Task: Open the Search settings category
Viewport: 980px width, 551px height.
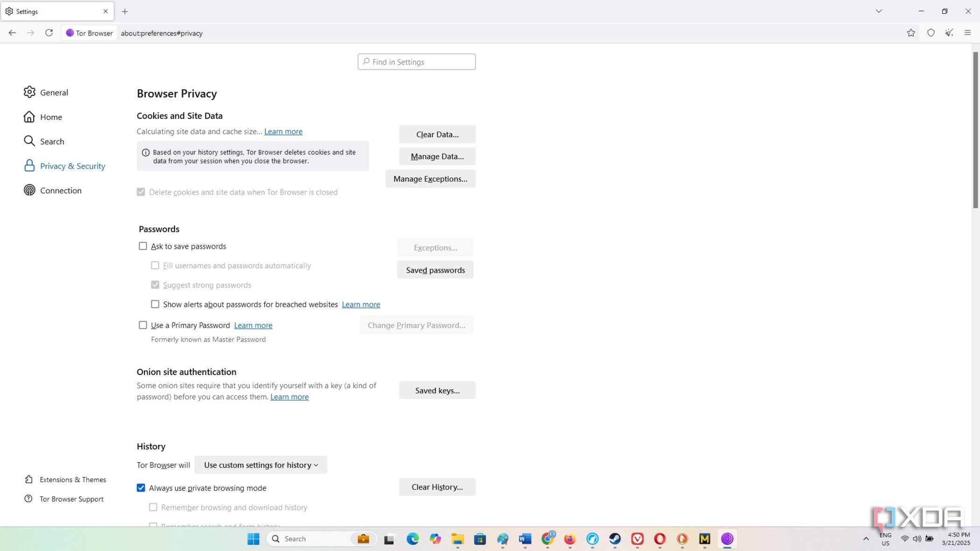Action: tap(44, 141)
